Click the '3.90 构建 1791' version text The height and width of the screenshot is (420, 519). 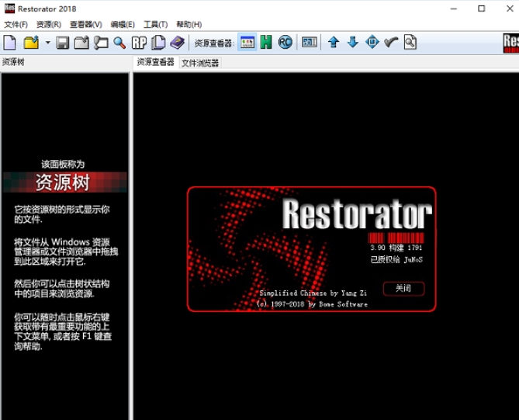tap(396, 248)
